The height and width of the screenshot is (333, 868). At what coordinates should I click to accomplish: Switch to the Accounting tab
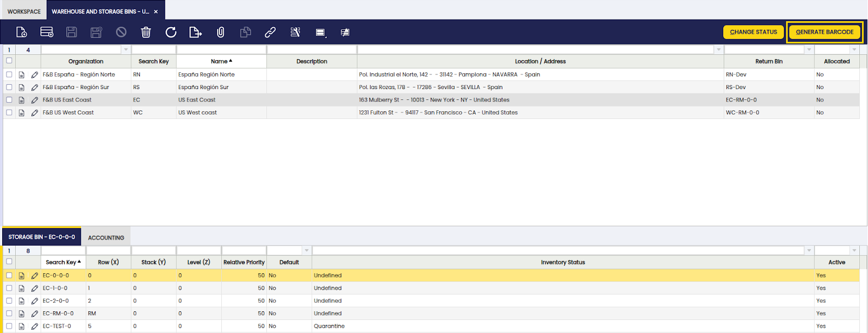click(106, 237)
